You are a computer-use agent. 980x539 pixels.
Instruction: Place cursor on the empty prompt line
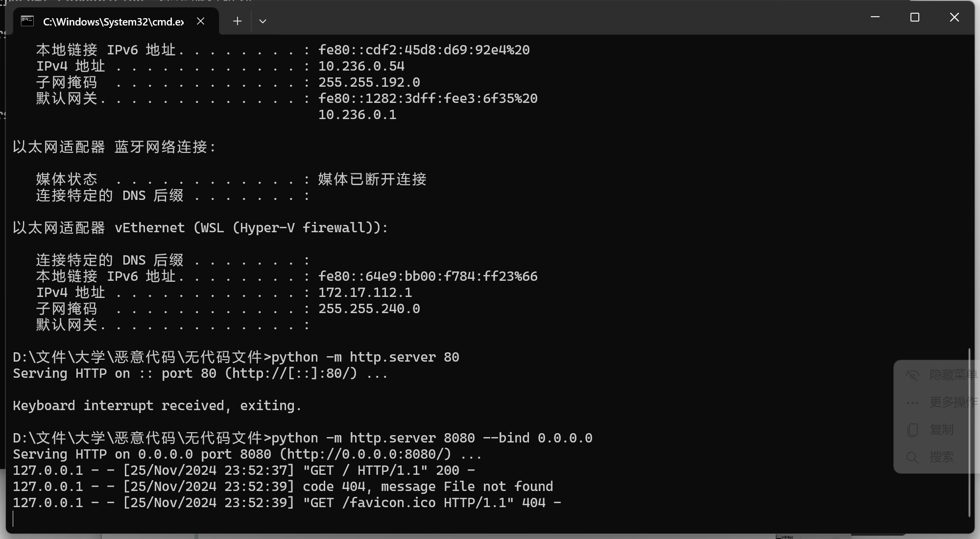(245, 519)
